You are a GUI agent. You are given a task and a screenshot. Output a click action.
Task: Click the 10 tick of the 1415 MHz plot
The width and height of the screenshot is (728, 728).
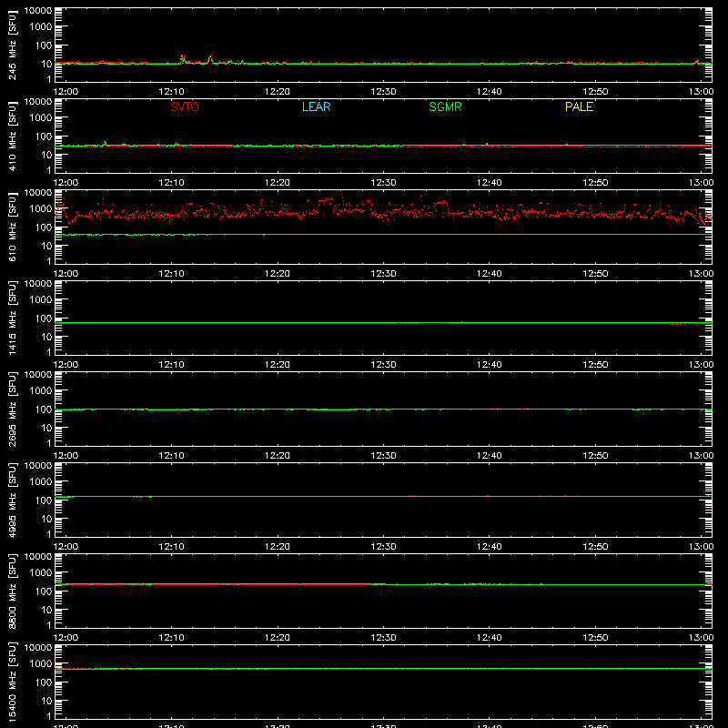tap(47, 337)
